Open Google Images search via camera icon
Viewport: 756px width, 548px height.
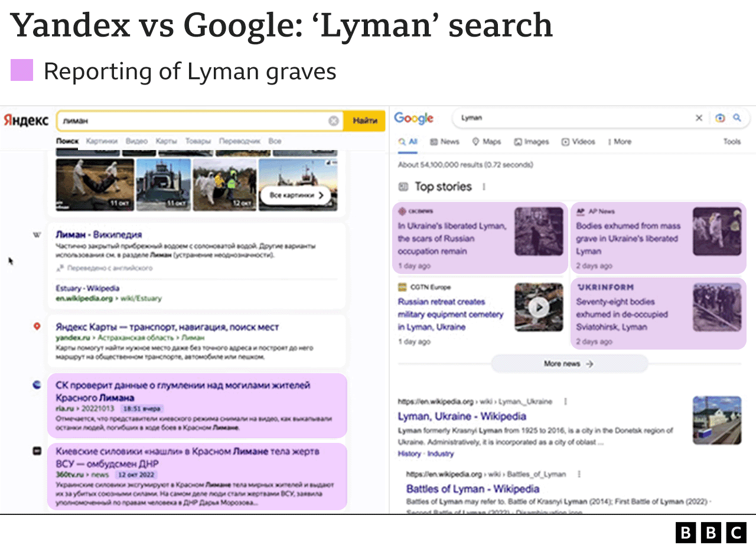pyautogui.click(x=720, y=118)
